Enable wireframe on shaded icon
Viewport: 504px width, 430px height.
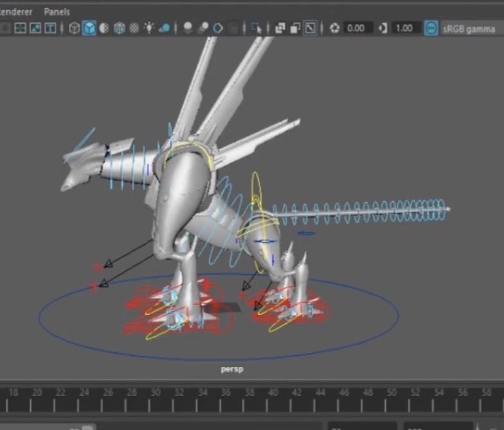[119, 28]
